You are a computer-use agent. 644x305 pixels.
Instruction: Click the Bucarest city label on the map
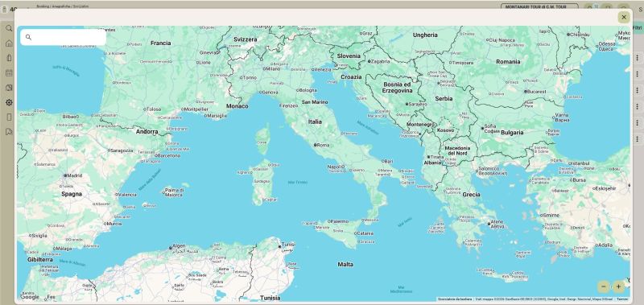[x=535, y=92]
